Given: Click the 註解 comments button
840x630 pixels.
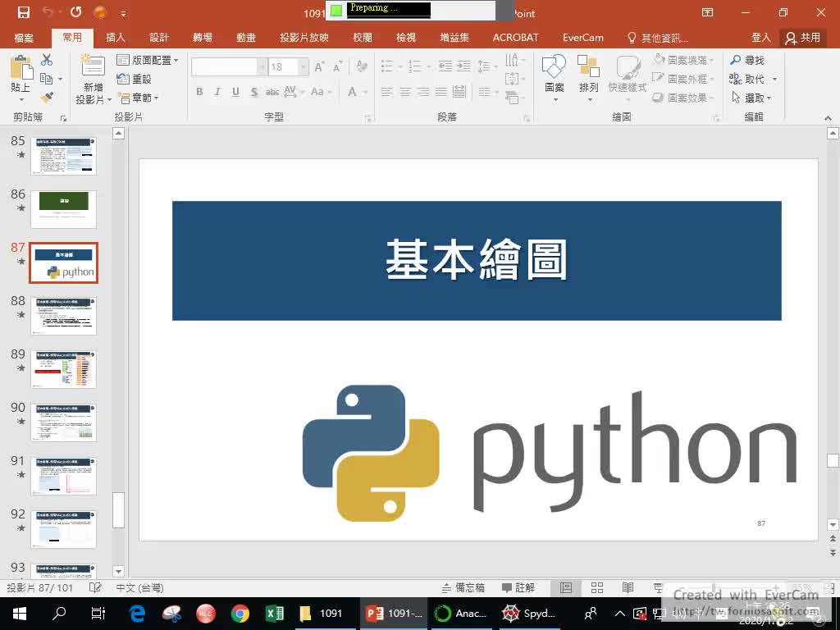Looking at the screenshot, I should (518, 587).
